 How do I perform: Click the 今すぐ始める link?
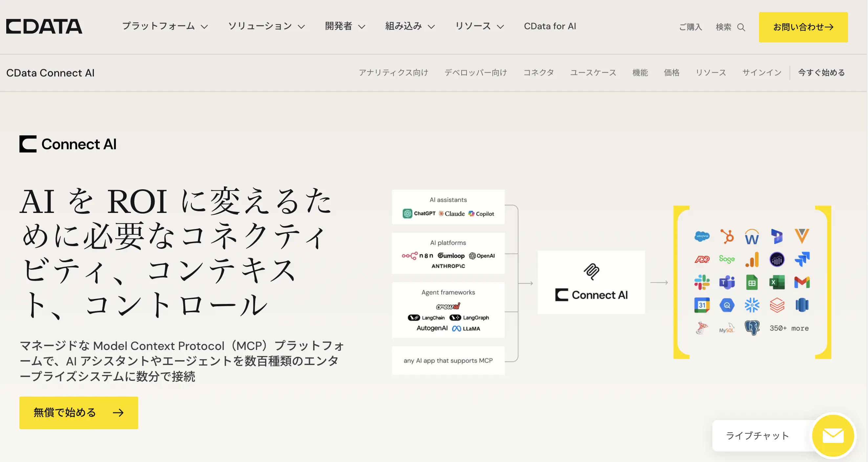pos(821,73)
